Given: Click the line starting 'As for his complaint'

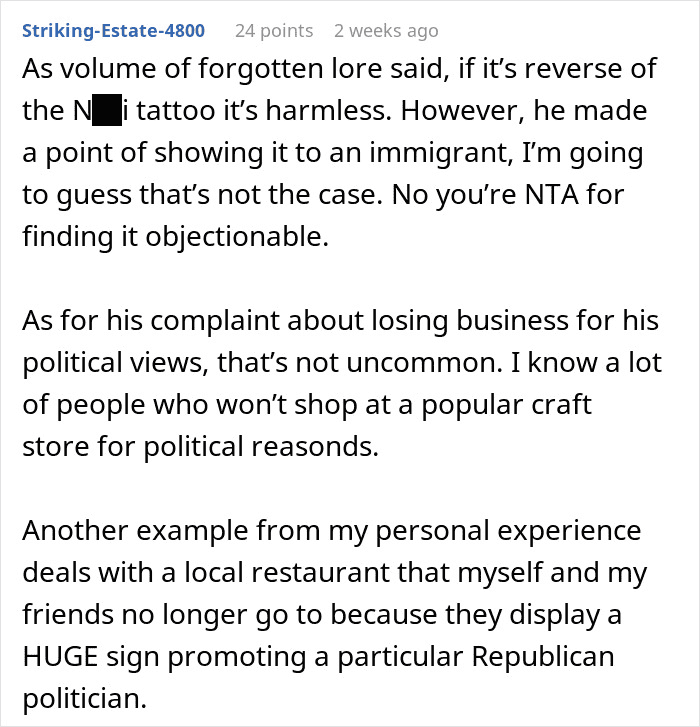Looking at the screenshot, I should tap(340, 320).
